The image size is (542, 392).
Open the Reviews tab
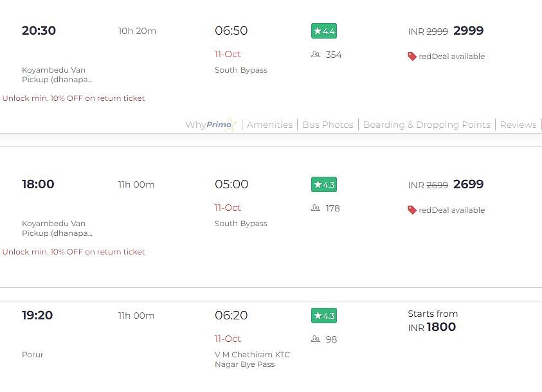(518, 125)
